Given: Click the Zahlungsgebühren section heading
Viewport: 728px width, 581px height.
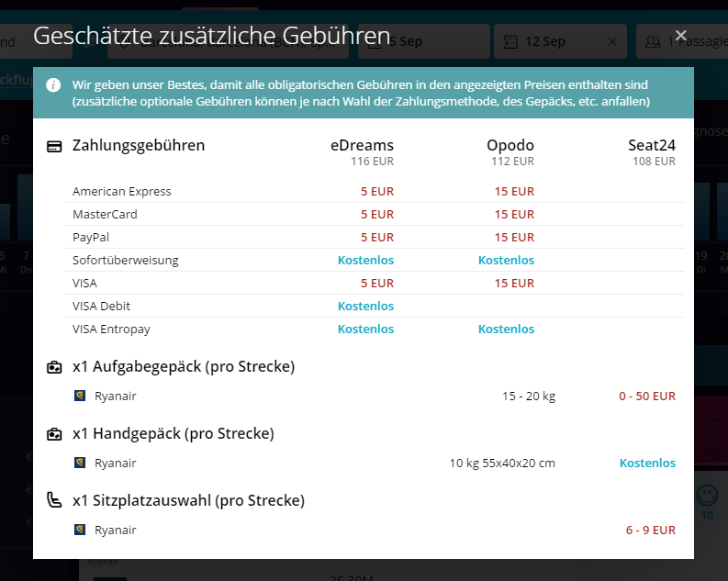Looking at the screenshot, I should pyautogui.click(x=139, y=146).
